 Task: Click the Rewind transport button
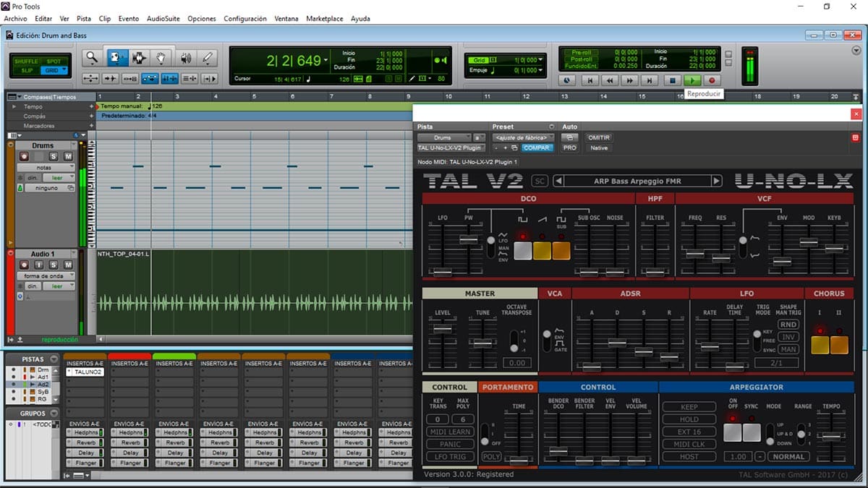click(x=610, y=81)
